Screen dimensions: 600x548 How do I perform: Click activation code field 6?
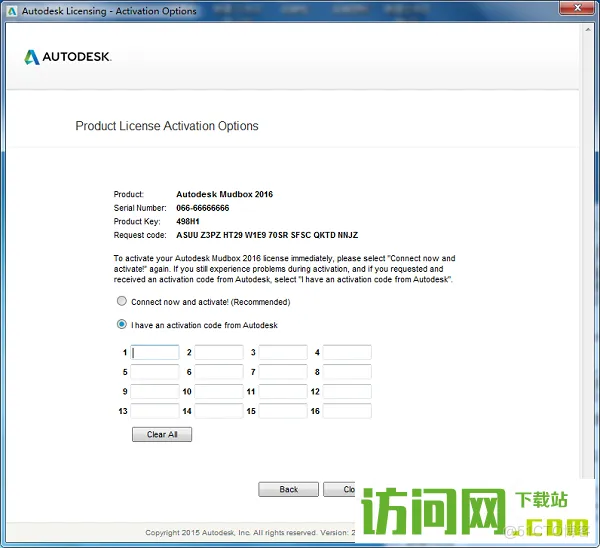point(219,372)
